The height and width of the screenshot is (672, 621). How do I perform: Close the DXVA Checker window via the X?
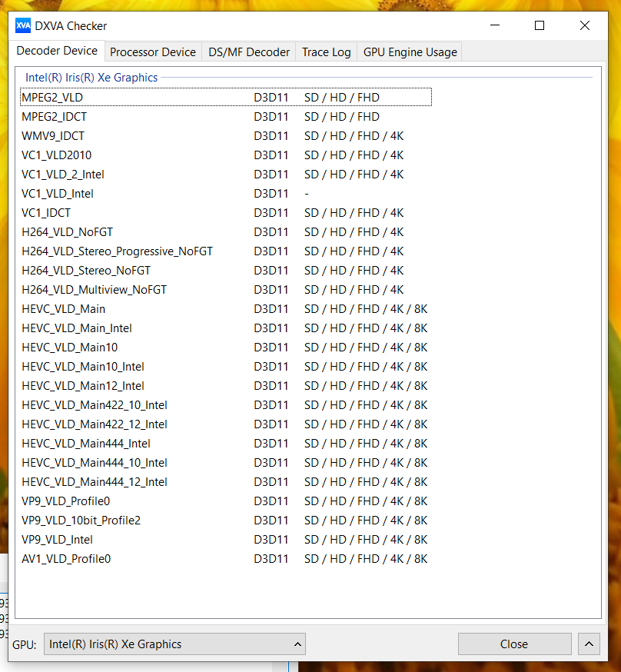pos(585,25)
